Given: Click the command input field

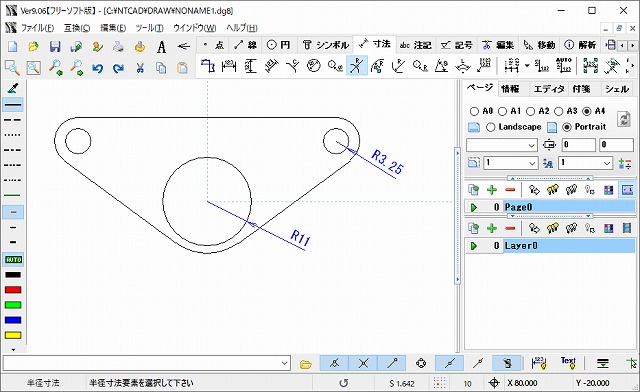Looking at the screenshot, I should [x=142, y=363].
